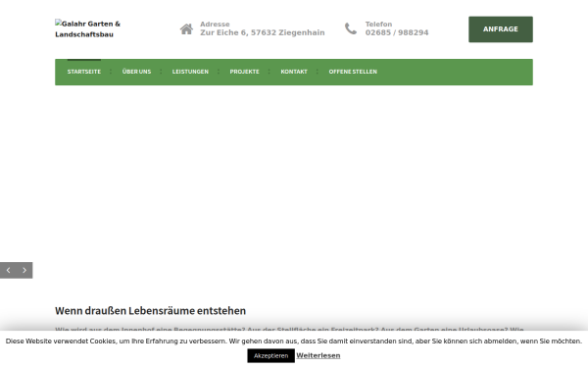Follow the Weiterlesen cookie link
Viewport: 588px width, 368px height.
click(x=318, y=355)
